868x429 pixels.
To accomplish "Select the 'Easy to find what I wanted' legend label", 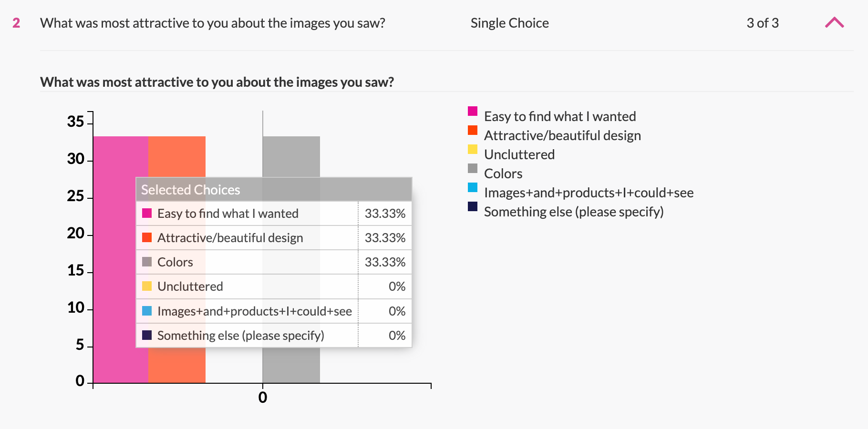I will pos(560,116).
